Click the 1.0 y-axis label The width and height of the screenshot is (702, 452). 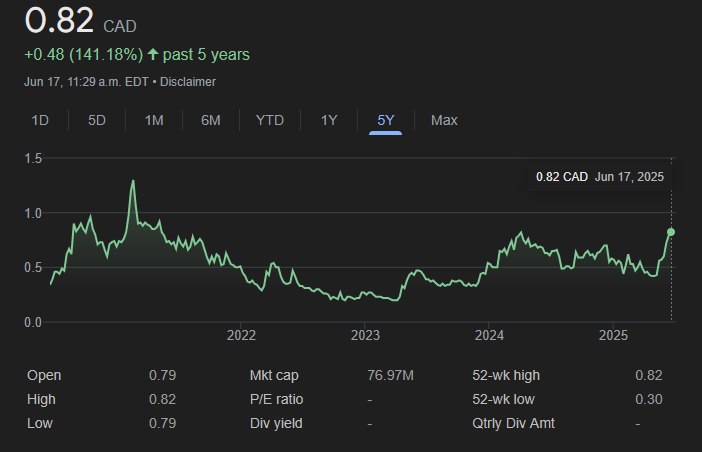[x=33, y=213]
